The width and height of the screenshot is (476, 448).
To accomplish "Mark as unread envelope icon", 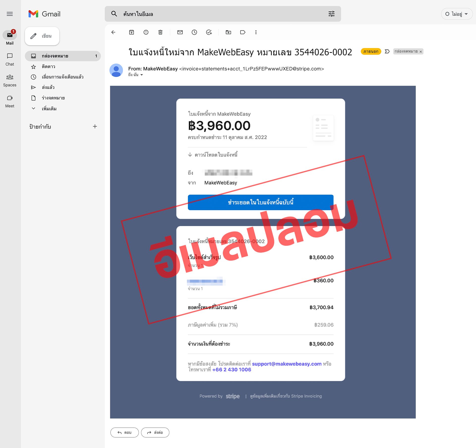I will click(180, 32).
